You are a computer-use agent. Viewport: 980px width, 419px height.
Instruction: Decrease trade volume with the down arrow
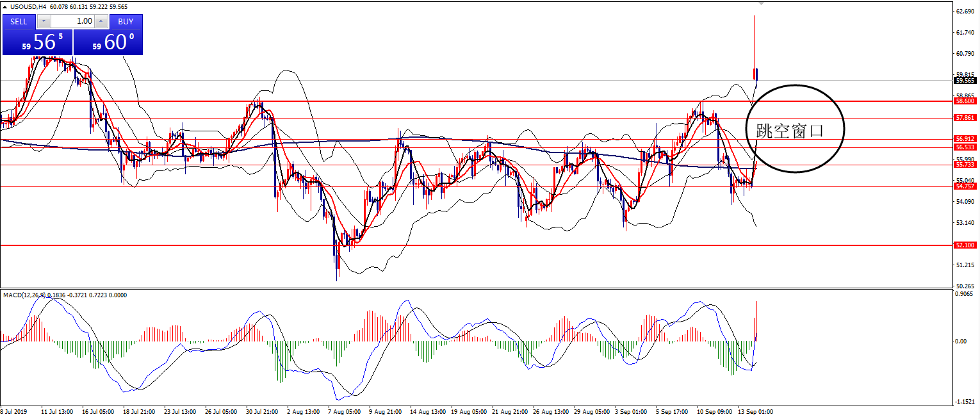(44, 21)
